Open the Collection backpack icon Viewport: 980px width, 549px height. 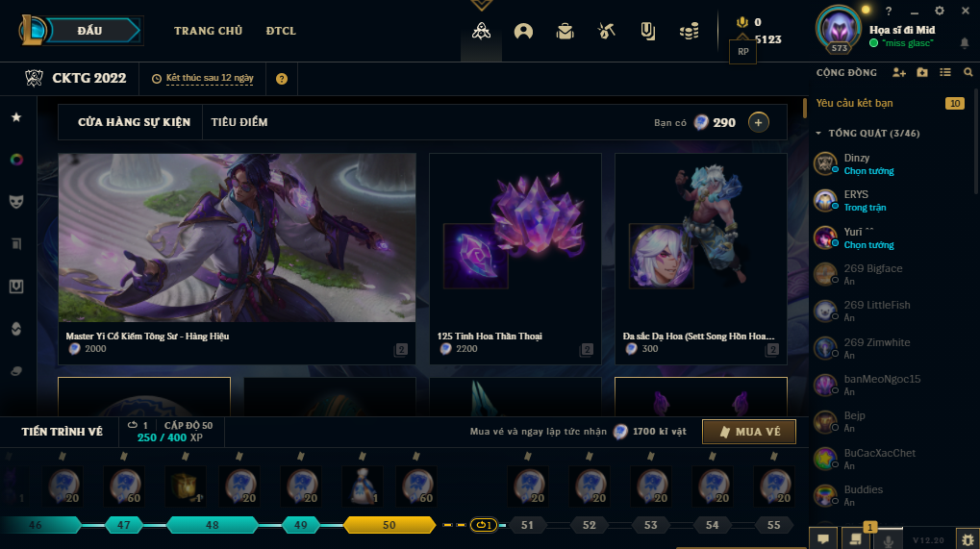coord(565,31)
